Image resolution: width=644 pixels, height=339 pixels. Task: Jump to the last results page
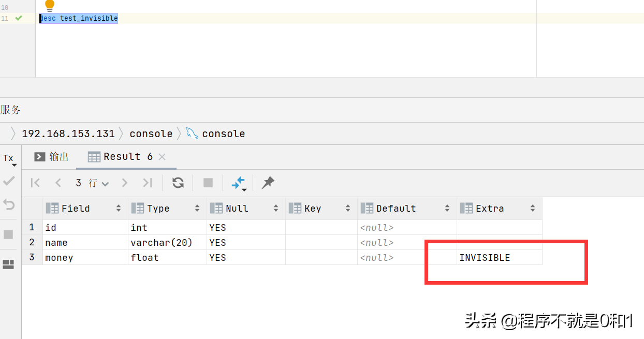(x=148, y=183)
